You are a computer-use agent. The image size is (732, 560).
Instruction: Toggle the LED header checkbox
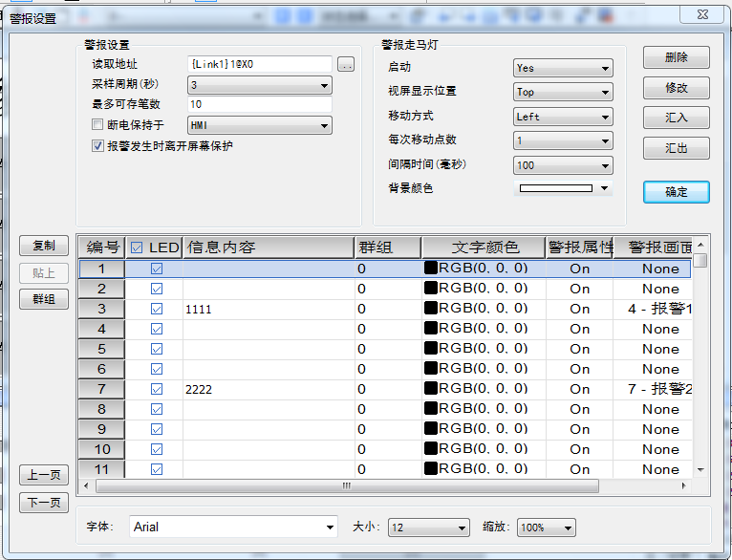137,248
